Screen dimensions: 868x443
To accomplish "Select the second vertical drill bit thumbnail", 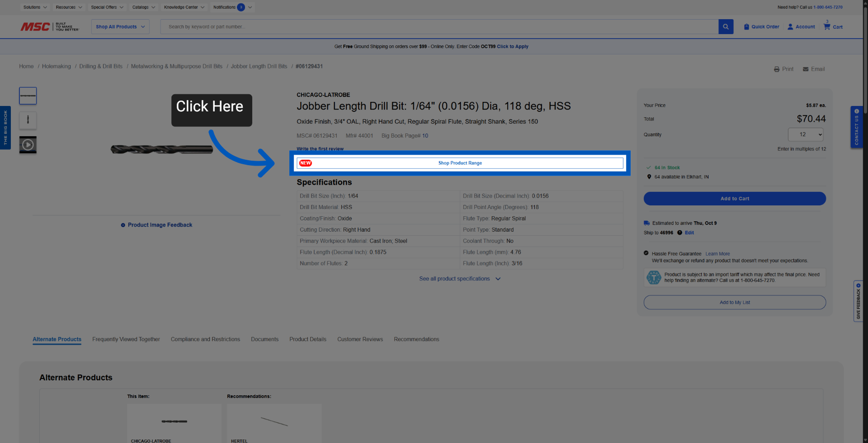I will pyautogui.click(x=28, y=120).
